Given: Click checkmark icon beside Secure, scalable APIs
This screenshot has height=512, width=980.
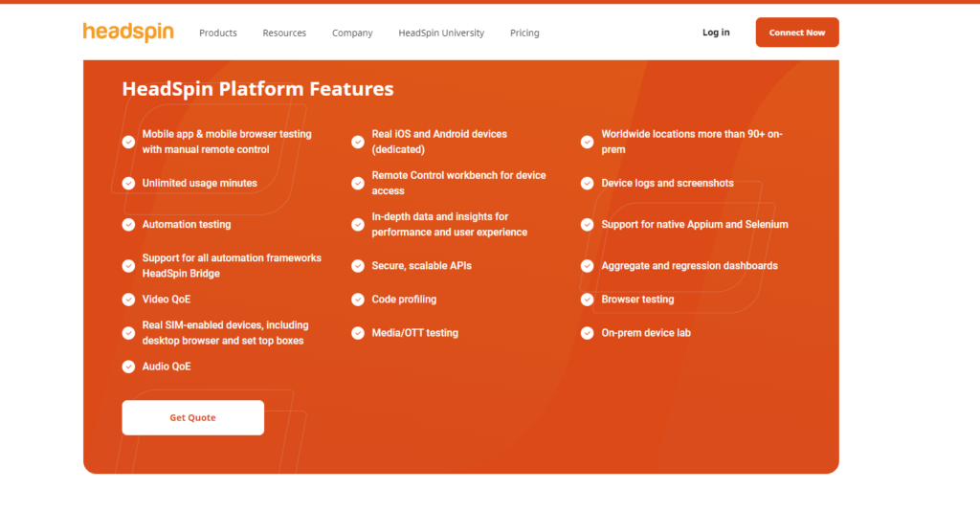Looking at the screenshot, I should click(x=358, y=266).
